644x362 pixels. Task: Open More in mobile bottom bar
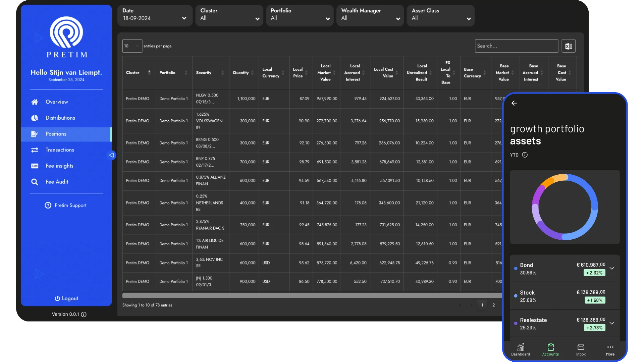[610, 350]
